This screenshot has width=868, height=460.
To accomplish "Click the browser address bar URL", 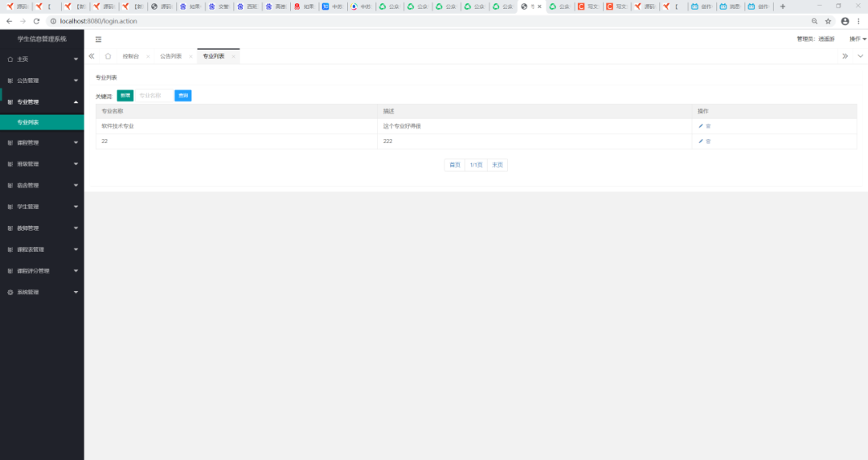I will [99, 21].
